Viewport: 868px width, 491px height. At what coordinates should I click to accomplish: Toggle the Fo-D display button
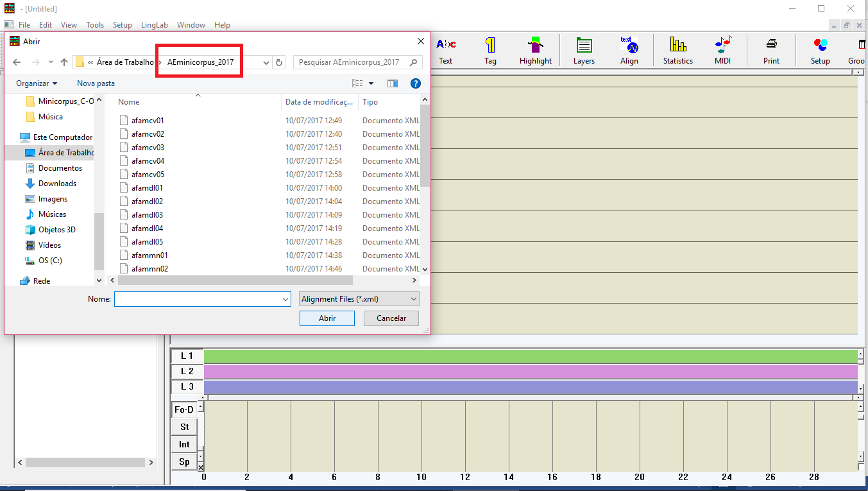[x=184, y=409]
